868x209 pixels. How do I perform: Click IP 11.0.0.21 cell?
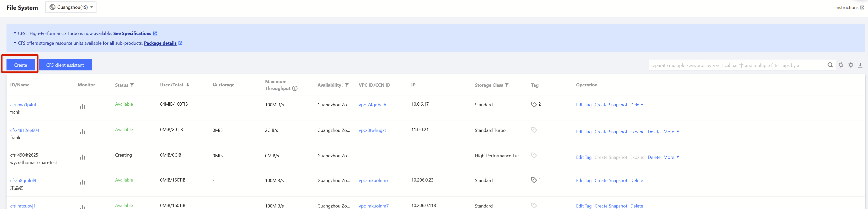[420, 130]
